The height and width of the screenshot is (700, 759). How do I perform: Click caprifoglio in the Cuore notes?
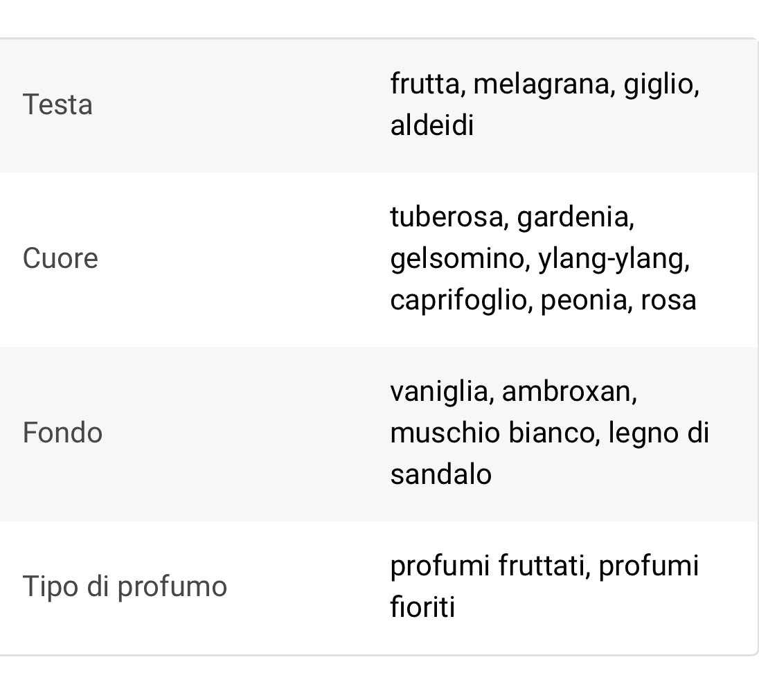click(x=458, y=300)
